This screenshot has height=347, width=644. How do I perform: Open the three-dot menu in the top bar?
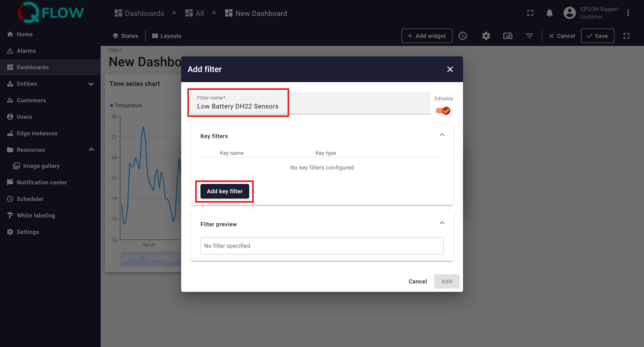tap(628, 13)
